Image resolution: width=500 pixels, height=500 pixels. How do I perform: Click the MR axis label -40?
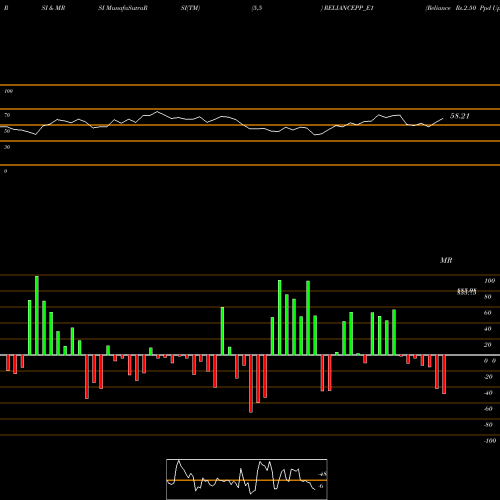point(488,393)
